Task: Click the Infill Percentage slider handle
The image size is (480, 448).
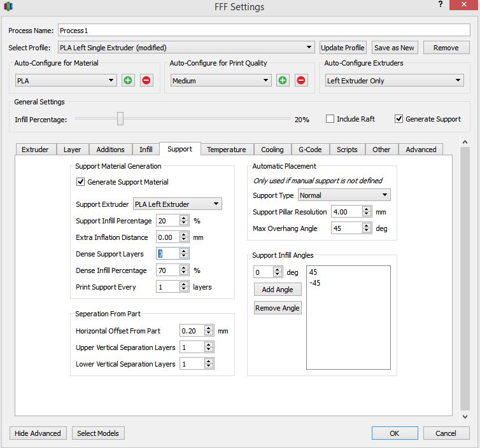Action: [120, 119]
